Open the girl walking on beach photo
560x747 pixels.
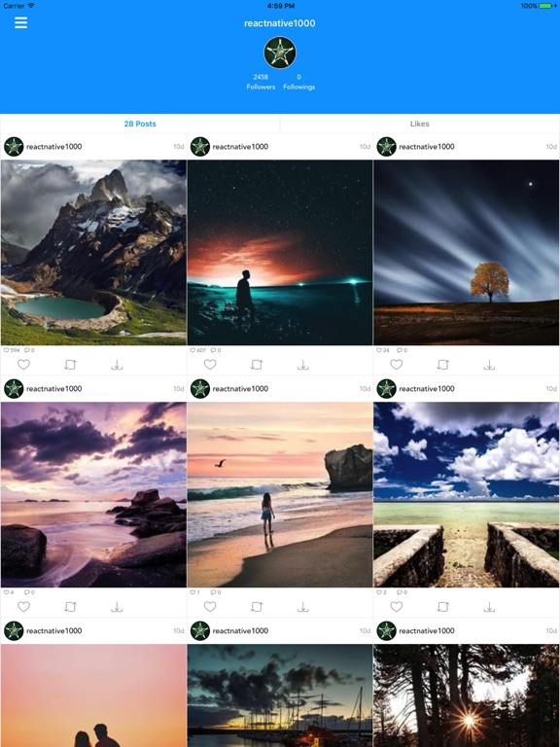pyautogui.click(x=280, y=494)
